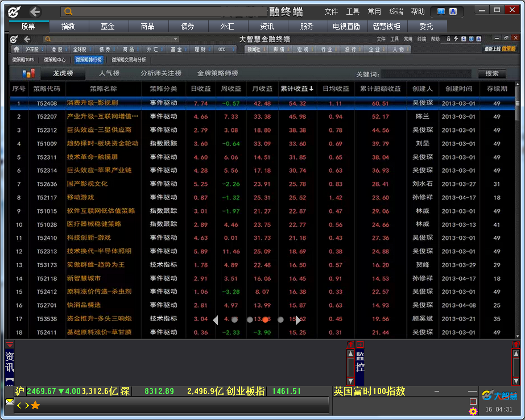Open the inner search box dropdown arrow
525x420 pixels.
[175, 39]
